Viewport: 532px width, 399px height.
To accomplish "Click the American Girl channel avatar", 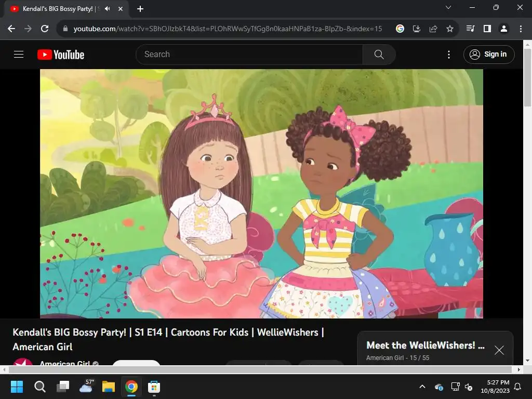I will [x=23, y=362].
